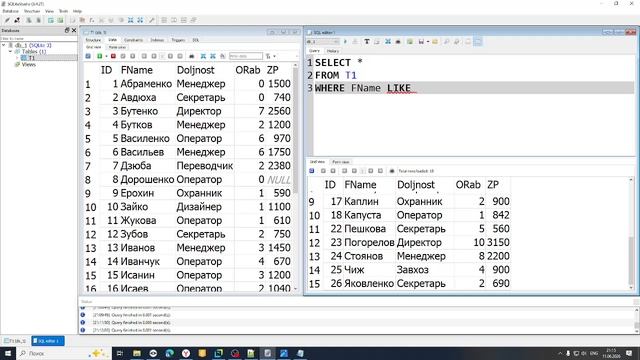Click the Windows taskbar search box

tap(63, 353)
